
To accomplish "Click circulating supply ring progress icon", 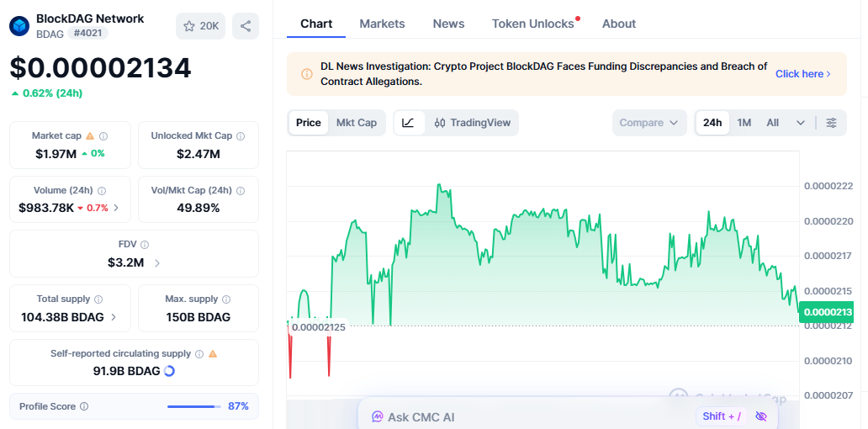I will coord(170,371).
